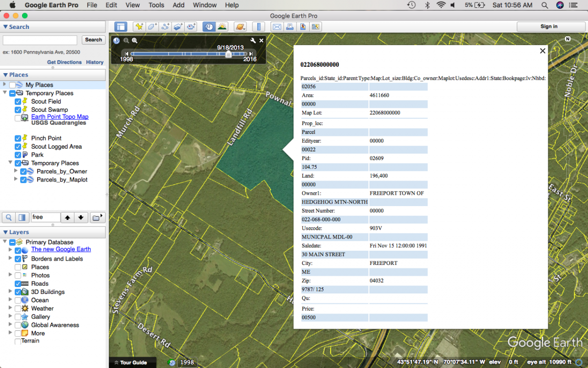The height and width of the screenshot is (368, 588).
Task: Click the Print toolbar icon
Action: (290, 27)
